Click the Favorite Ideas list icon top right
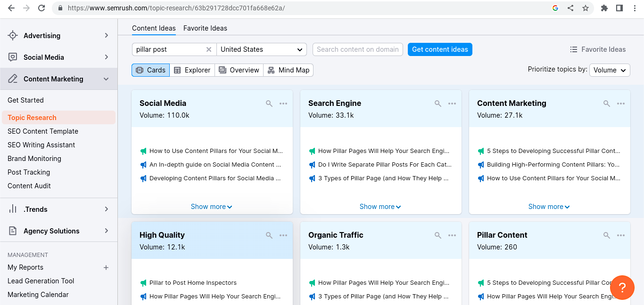This screenshot has width=644, height=305. click(x=573, y=49)
